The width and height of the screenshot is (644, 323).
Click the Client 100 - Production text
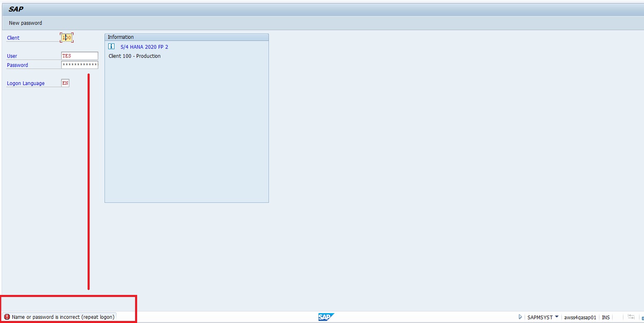coord(135,56)
